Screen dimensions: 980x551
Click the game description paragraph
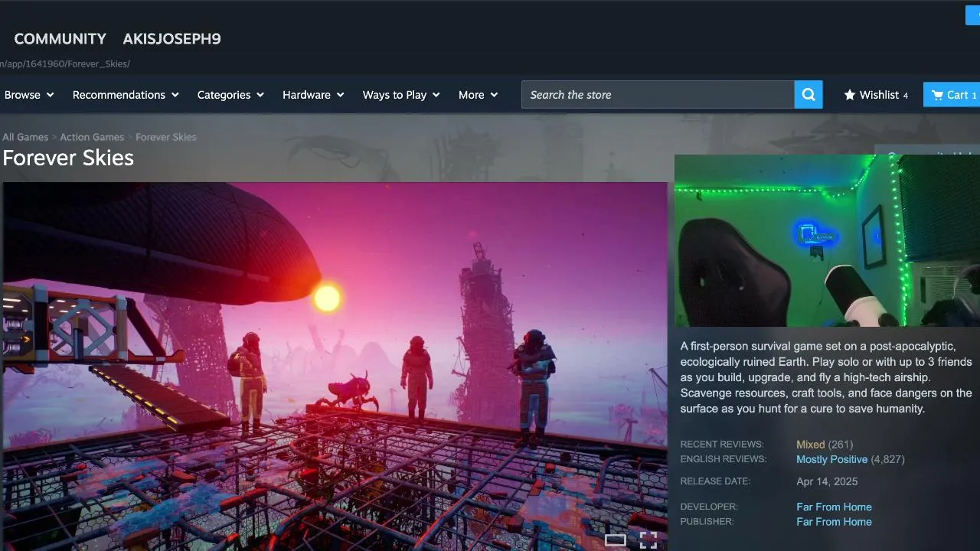coord(826,378)
